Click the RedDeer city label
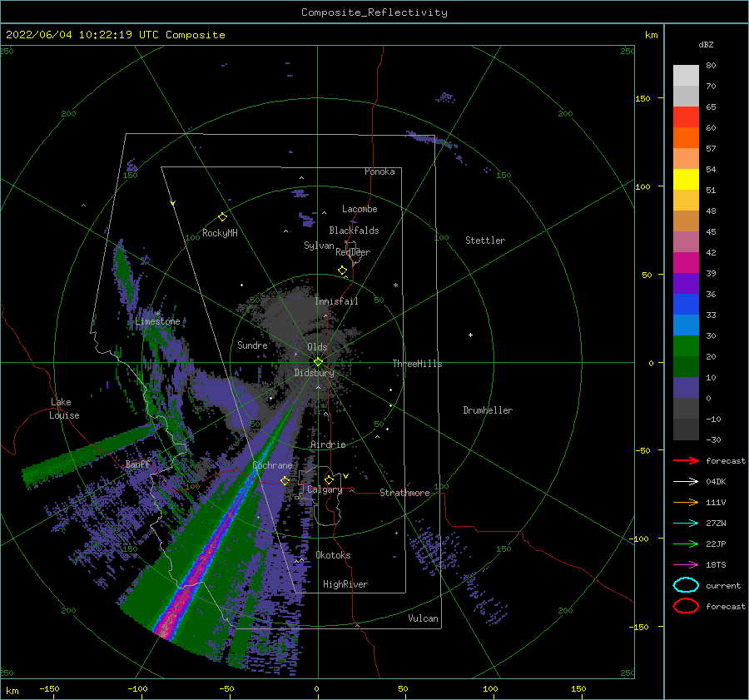This screenshot has width=749, height=700. click(353, 252)
